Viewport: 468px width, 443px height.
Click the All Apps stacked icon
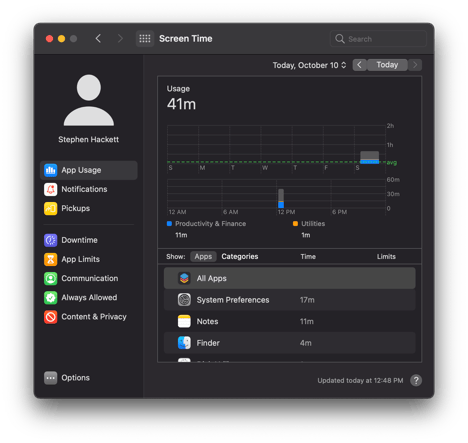[184, 278]
